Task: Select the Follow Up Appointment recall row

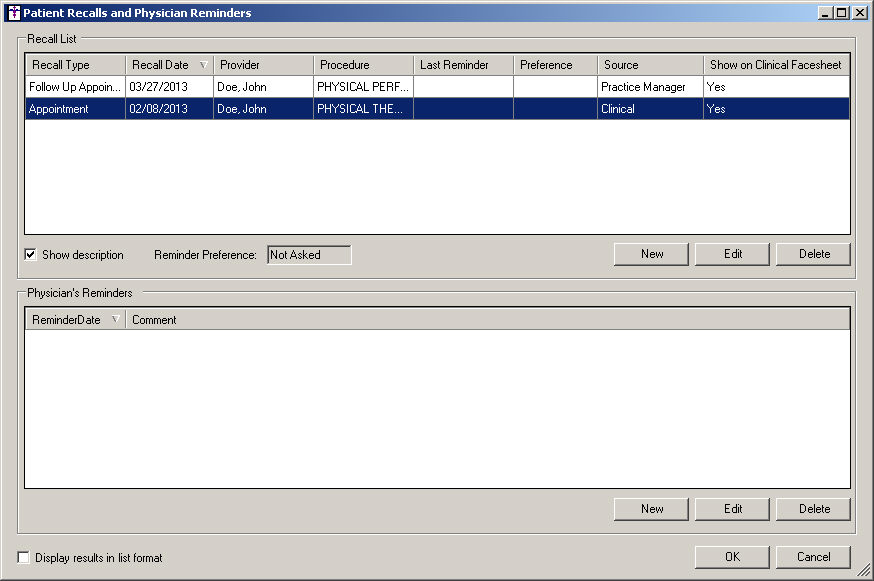Action: pyautogui.click(x=75, y=87)
